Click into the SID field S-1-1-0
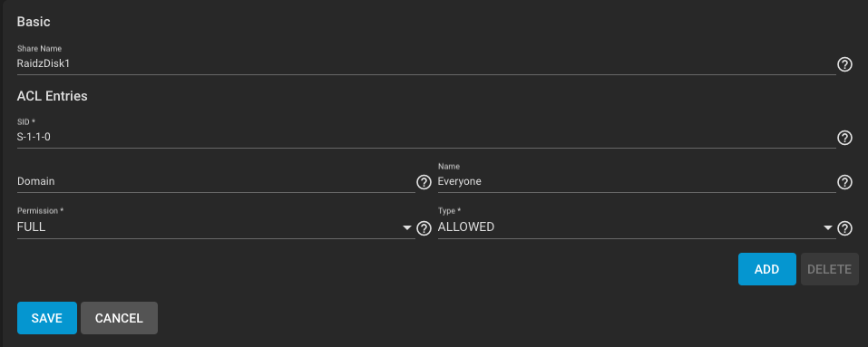Viewport: 868px width, 347px height. 426,137
